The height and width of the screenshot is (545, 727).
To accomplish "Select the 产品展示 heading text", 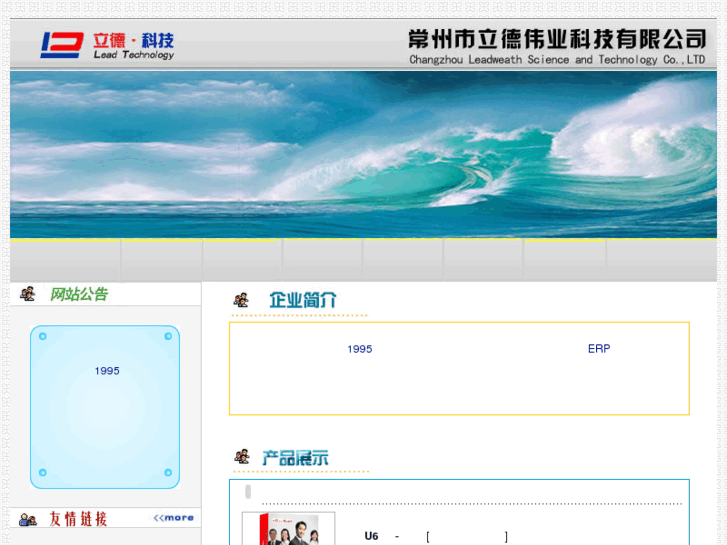I will coord(295,458).
